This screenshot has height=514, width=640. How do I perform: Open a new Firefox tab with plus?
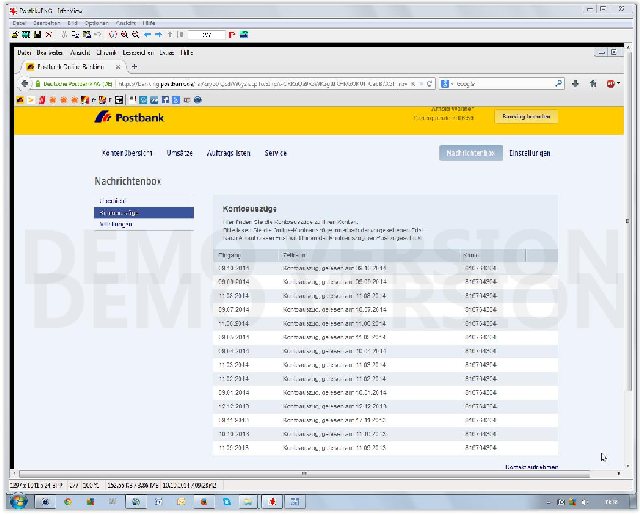(x=134, y=67)
